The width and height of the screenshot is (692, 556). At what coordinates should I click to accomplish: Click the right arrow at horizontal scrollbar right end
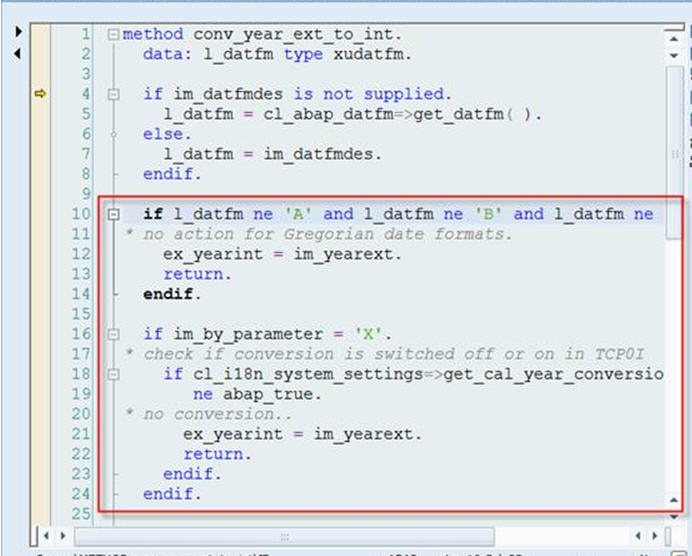pos(654,536)
